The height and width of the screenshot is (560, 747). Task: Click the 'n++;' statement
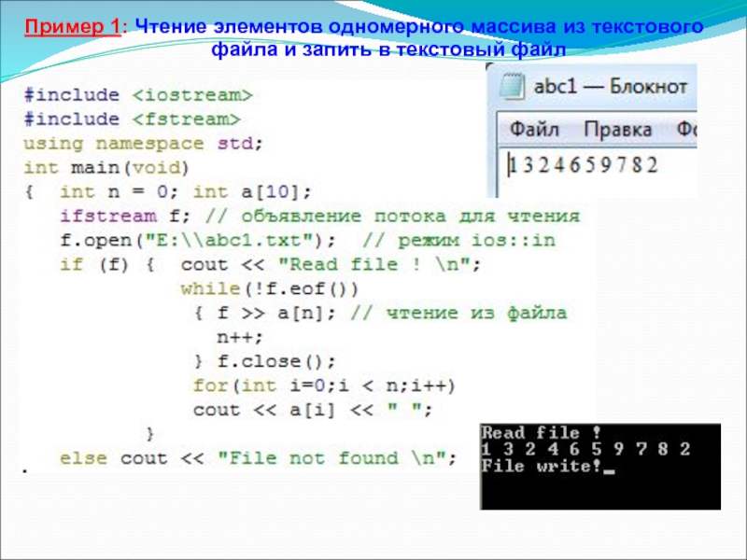pos(240,337)
